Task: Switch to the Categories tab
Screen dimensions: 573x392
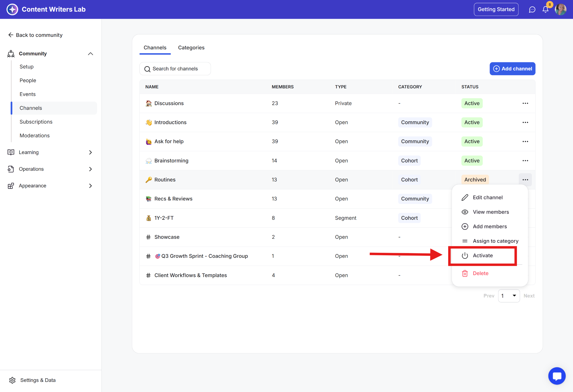Action: 191,48
